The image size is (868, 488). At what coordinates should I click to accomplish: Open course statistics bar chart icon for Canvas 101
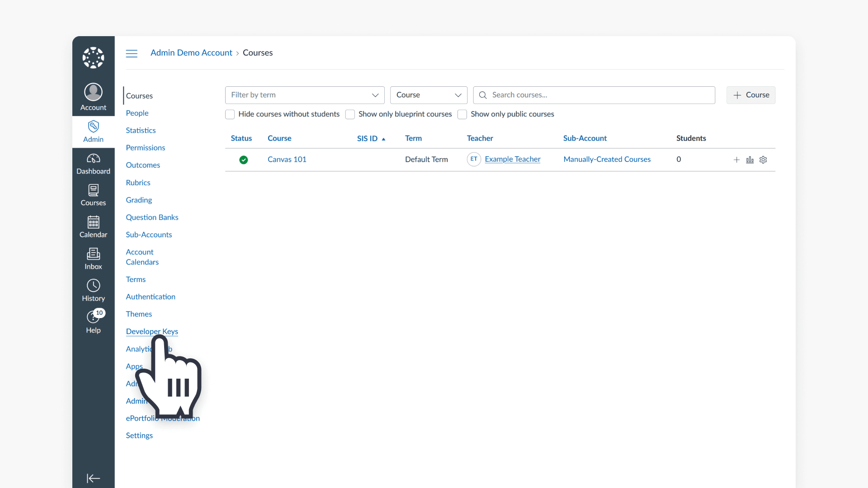750,160
